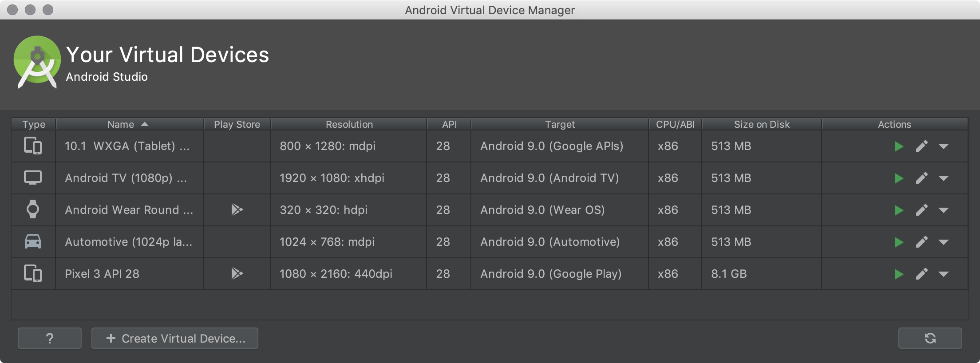Edit the Android Wear Round device
This screenshot has width=980, height=363.
[x=922, y=210]
